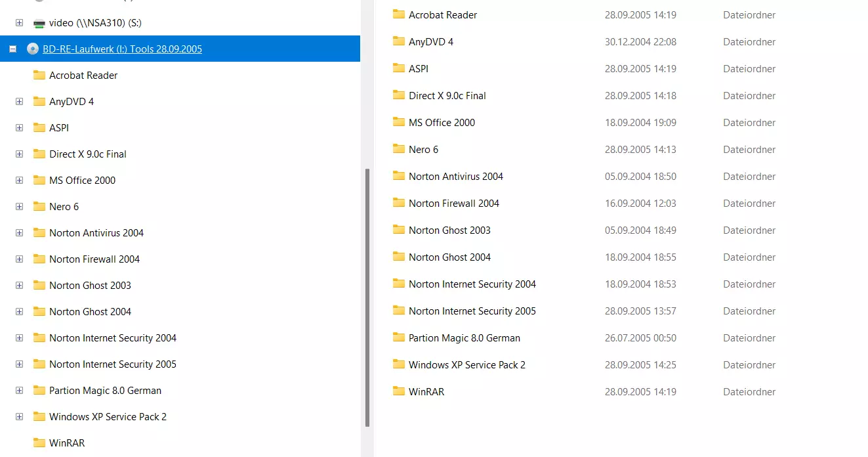The image size is (868, 457).
Task: Select Windows XP Service Pack 2 label in tree
Action: pyautogui.click(x=108, y=417)
